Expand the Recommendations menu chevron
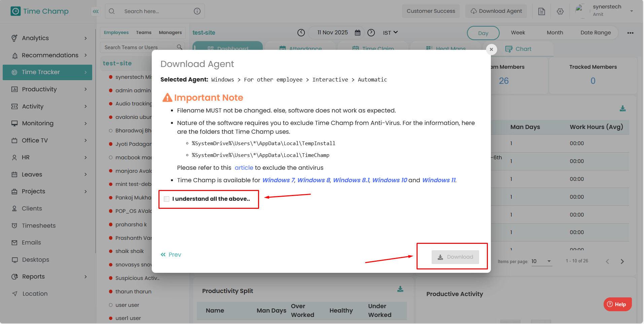The image size is (644, 324). tap(86, 55)
